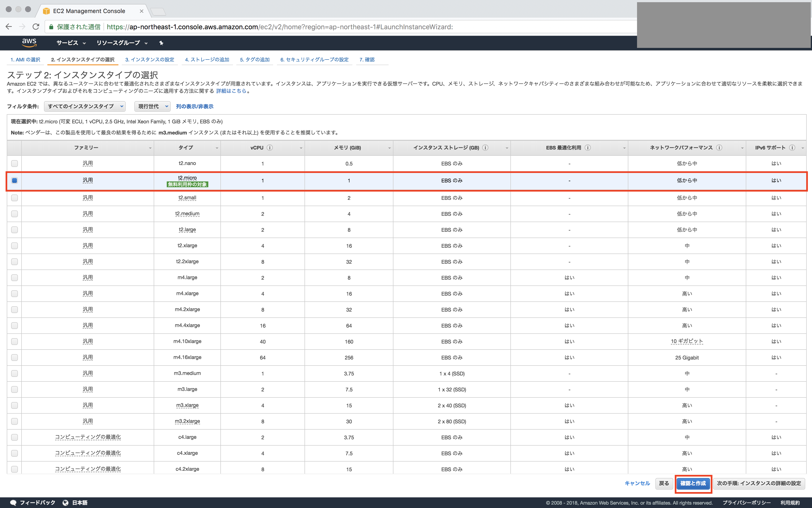Expand the リソースグループ menu
Screen dimensions: 812x508
tap(122, 43)
